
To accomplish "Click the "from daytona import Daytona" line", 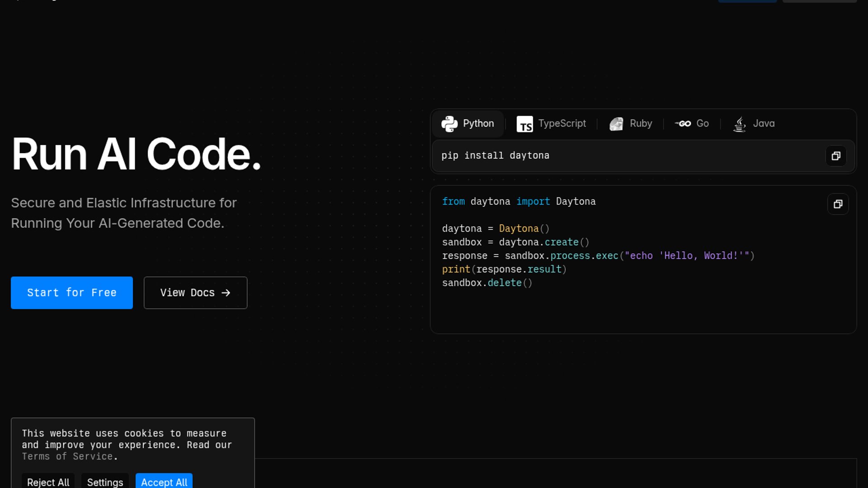I will 519,202.
